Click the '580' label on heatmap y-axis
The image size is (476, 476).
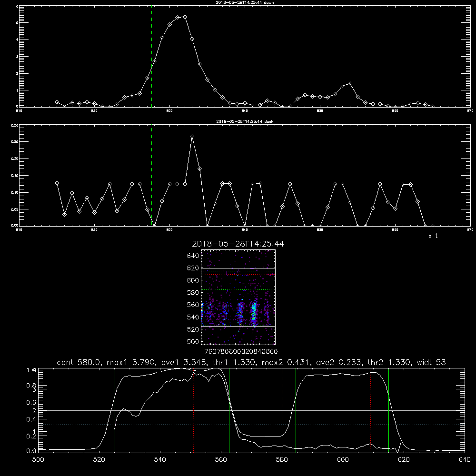pyautogui.click(x=193, y=293)
